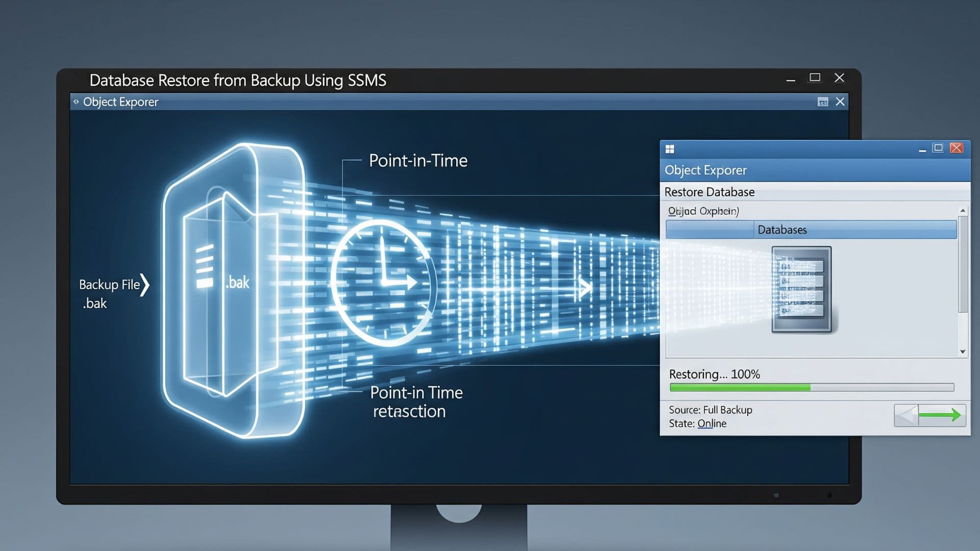The height and width of the screenshot is (551, 980).
Task: Click the green forward arrow button
Action: pyautogui.click(x=941, y=415)
